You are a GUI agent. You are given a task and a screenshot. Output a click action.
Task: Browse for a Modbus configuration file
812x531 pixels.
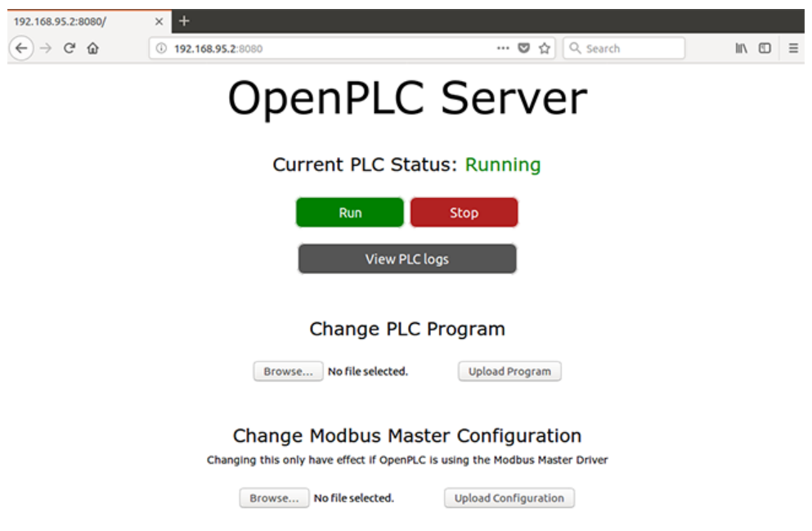click(x=274, y=497)
